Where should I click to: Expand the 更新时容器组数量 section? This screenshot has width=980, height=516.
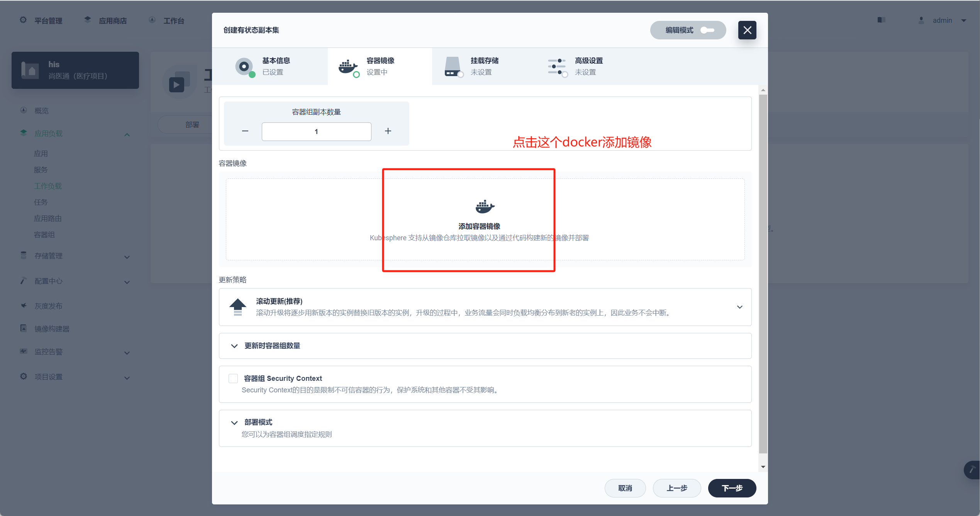[234, 346]
